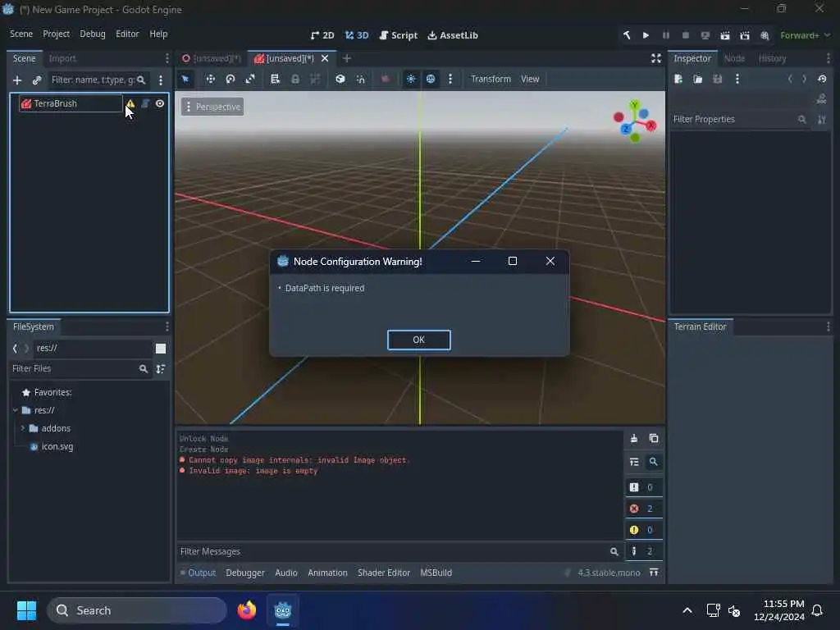The width and height of the screenshot is (840, 630).
Task: Open the Help menu
Action: click(x=158, y=34)
